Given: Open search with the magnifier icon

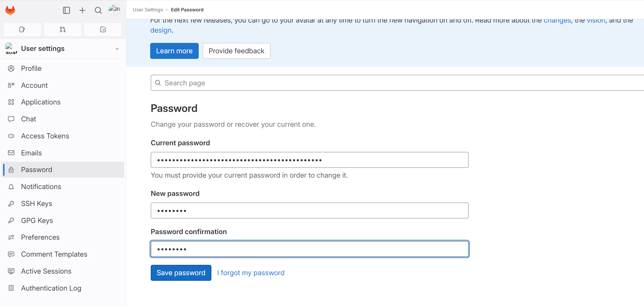Looking at the screenshot, I should click(98, 10).
